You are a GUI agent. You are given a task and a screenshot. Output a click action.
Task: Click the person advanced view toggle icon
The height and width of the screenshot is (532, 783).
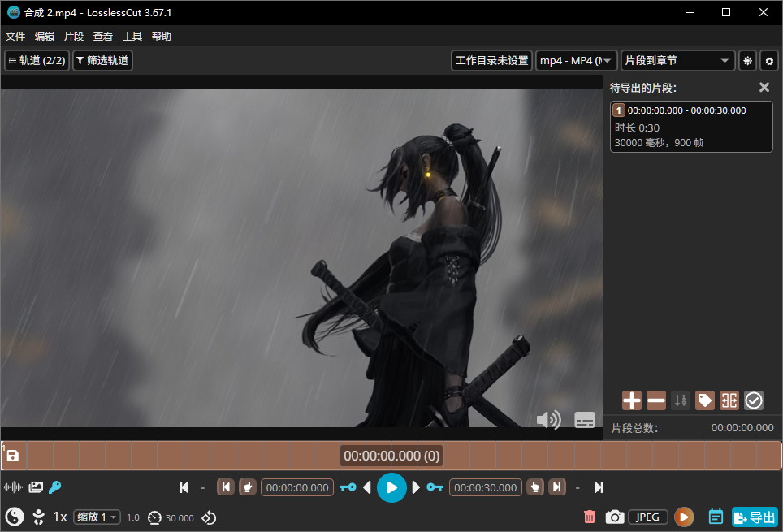click(38, 517)
